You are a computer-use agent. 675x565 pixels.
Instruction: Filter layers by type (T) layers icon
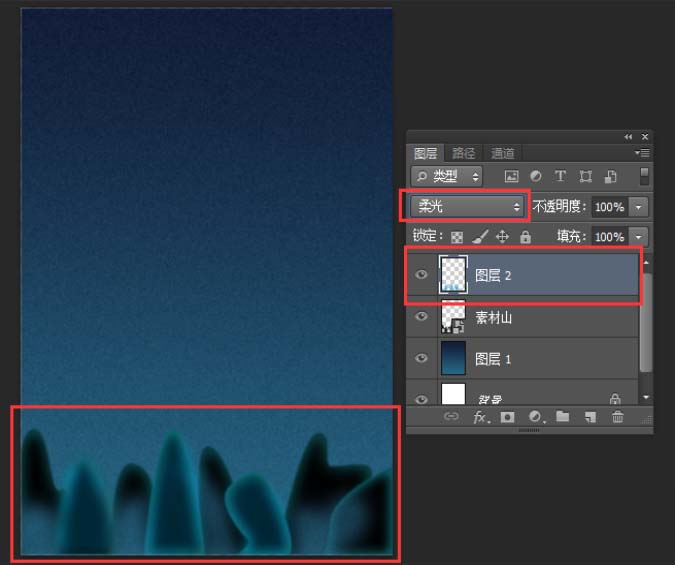[560, 176]
